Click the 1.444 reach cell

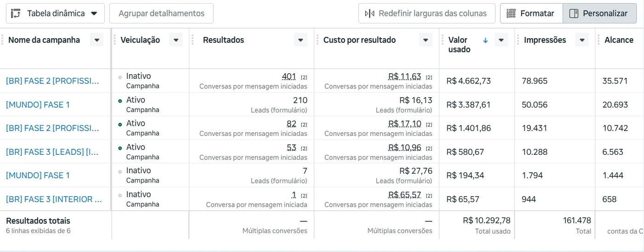pos(613,176)
